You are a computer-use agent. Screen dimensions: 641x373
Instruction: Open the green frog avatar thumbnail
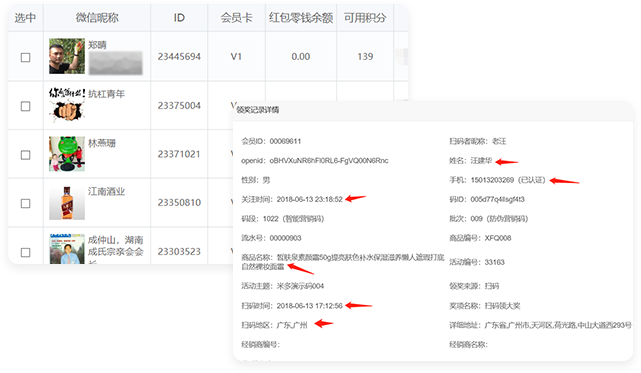pos(67,154)
